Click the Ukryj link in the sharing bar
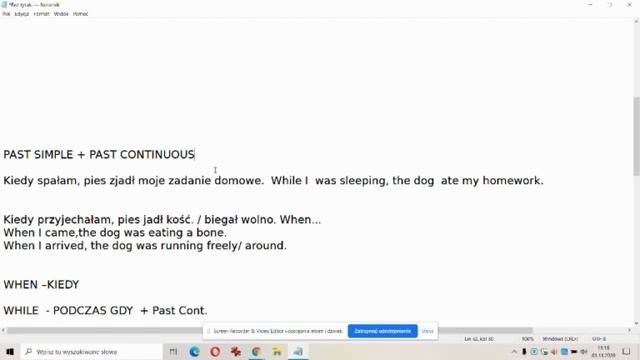This screenshot has width=640, height=360. tap(427, 331)
